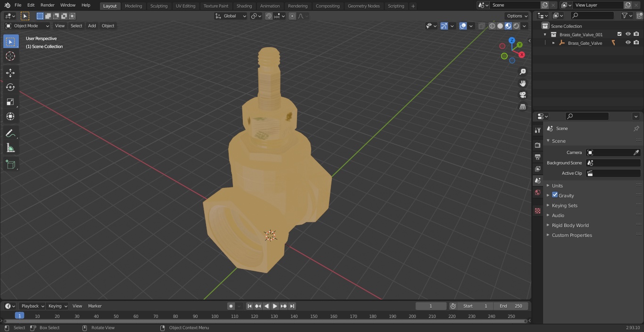Select the Add Cube tool
Screen dimensions: 644x332
pyautogui.click(x=10, y=164)
